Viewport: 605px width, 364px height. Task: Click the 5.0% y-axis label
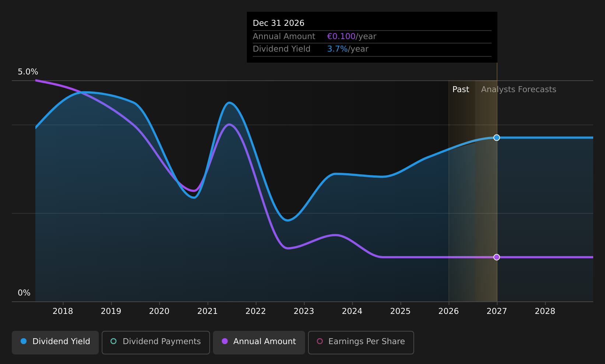coord(28,72)
